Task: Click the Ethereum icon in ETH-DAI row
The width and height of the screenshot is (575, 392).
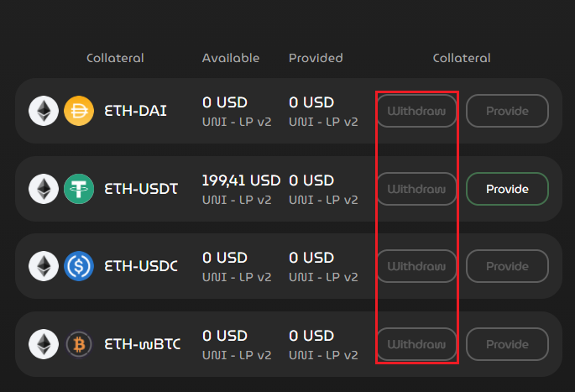Action: pos(44,111)
